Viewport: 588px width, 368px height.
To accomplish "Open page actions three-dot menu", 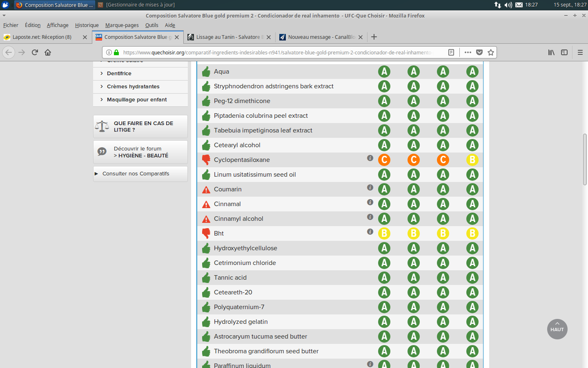I will click(468, 52).
